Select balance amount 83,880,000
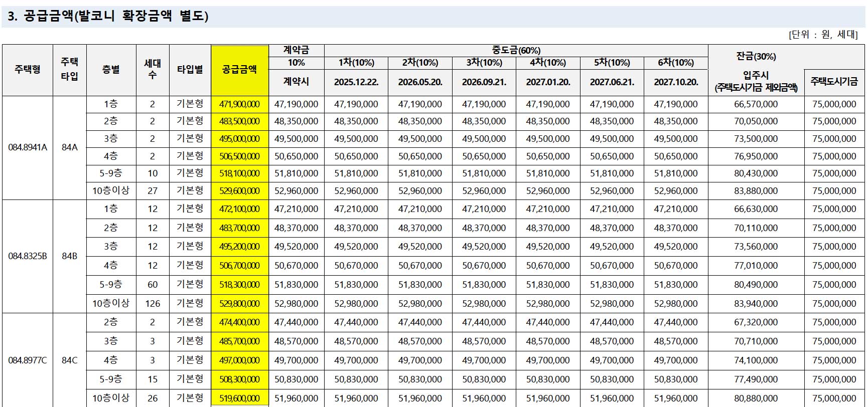868x407 pixels. tap(756, 191)
